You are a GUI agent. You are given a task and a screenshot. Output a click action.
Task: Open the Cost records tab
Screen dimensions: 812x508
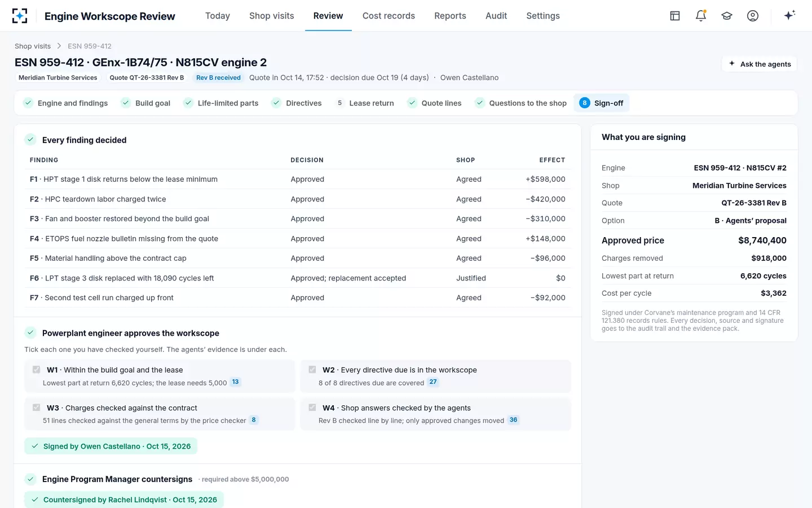(389, 16)
